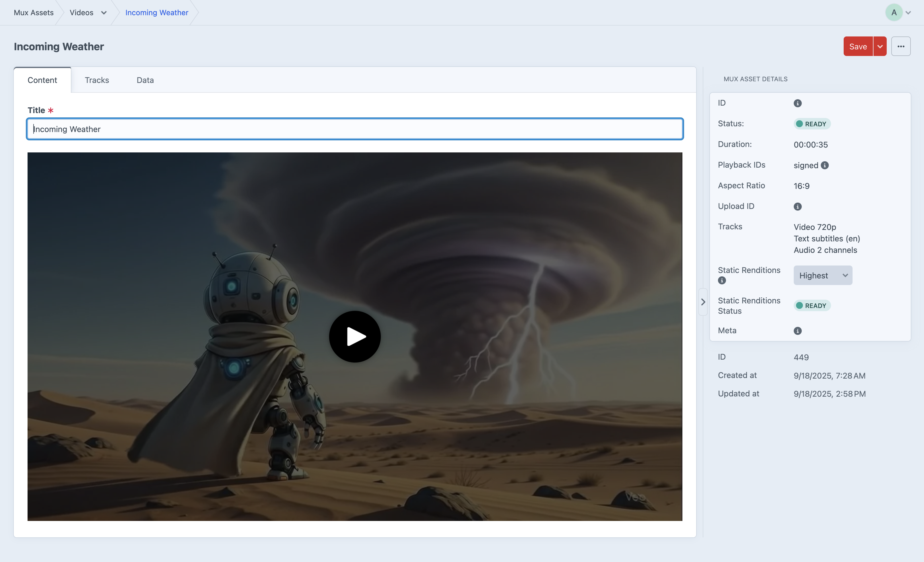Collapse the details sidebar with chevron
Viewport: 924px width, 562px height.
pyautogui.click(x=703, y=302)
